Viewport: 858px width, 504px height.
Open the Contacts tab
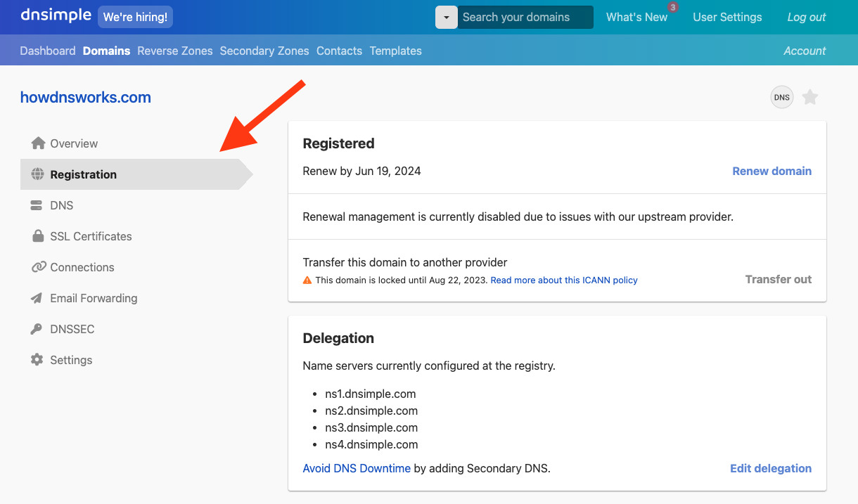click(339, 51)
